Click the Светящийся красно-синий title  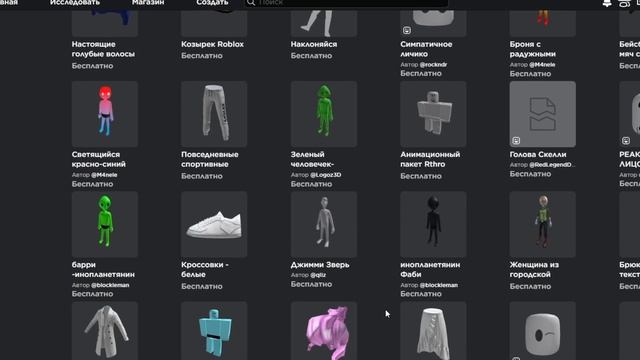coord(99,159)
